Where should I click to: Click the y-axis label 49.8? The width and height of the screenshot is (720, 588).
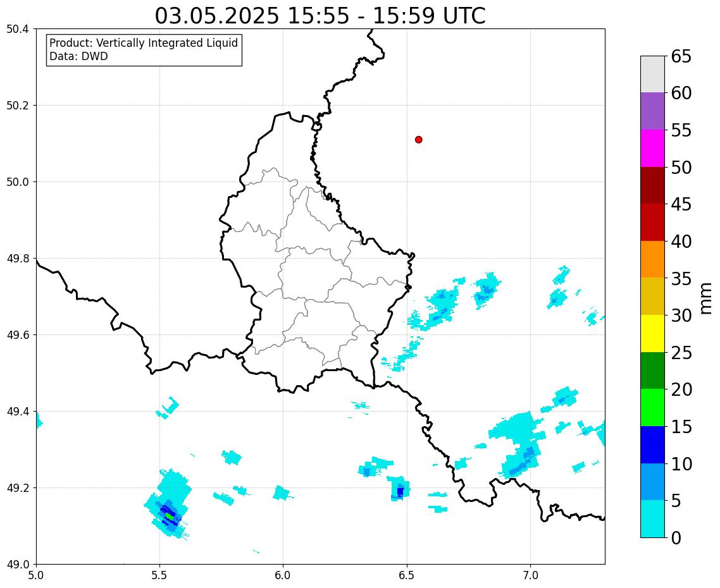pyautogui.click(x=18, y=259)
